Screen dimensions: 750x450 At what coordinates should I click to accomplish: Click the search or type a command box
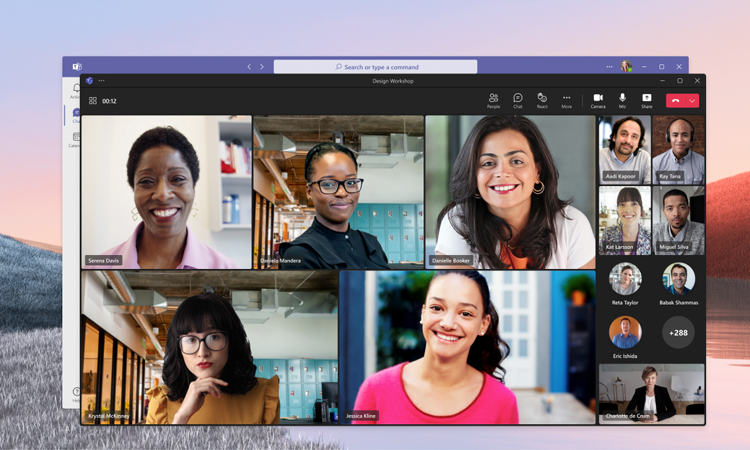pyautogui.click(x=375, y=67)
